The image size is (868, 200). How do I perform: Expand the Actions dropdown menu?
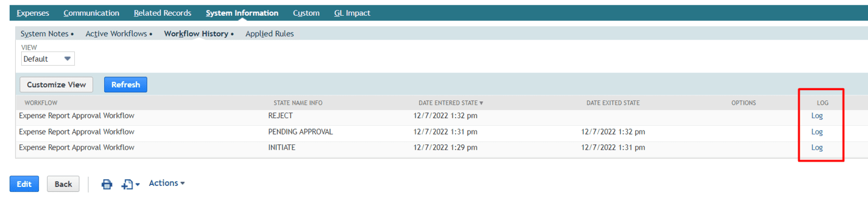[x=167, y=183]
